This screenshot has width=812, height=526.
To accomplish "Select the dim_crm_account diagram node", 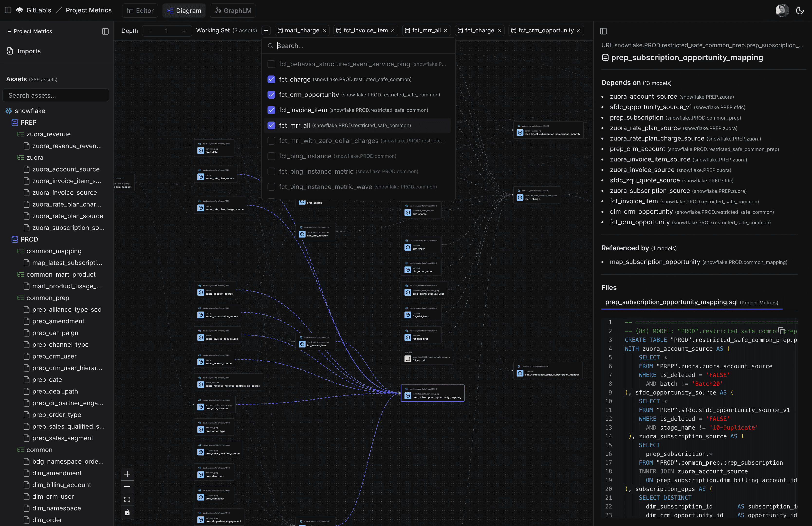I will (316, 231).
